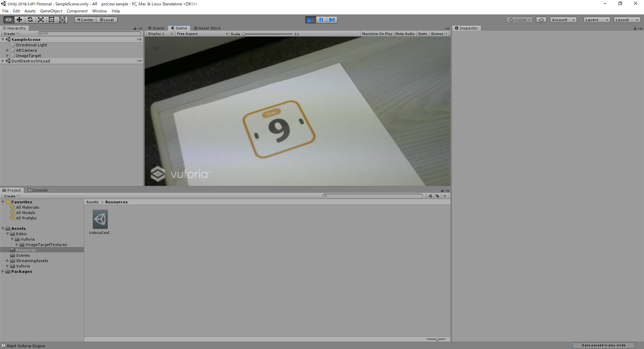
Task: Expand the ARCamera object
Action: point(7,50)
